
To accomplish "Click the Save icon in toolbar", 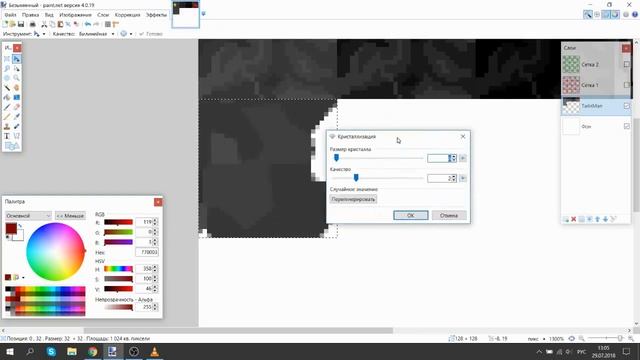I will pyautogui.click(x=21, y=24).
